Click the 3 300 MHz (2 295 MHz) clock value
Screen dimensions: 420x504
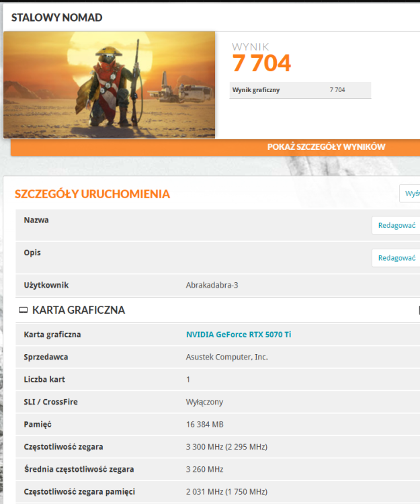[x=226, y=447]
